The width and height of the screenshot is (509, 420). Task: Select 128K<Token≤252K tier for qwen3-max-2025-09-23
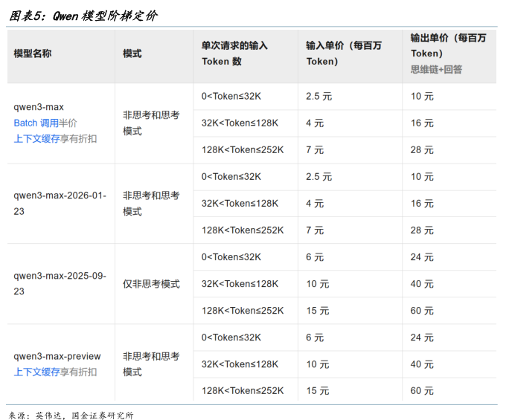click(x=243, y=311)
